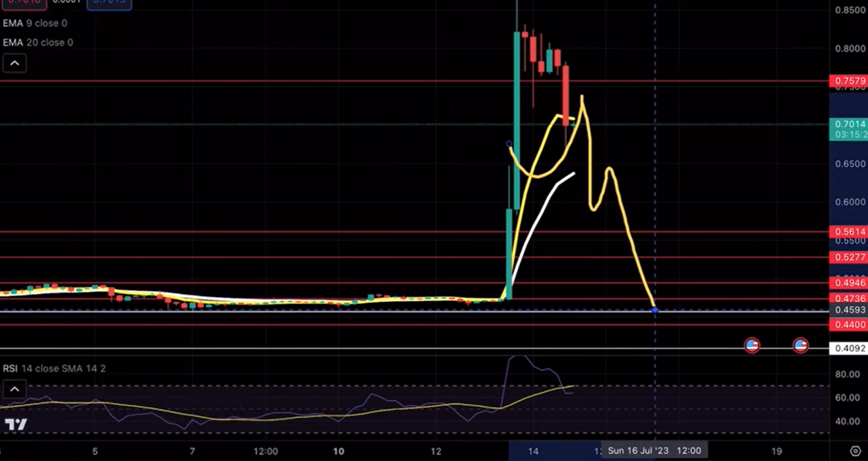Click the 12:00 label on the time axis

tap(266, 451)
